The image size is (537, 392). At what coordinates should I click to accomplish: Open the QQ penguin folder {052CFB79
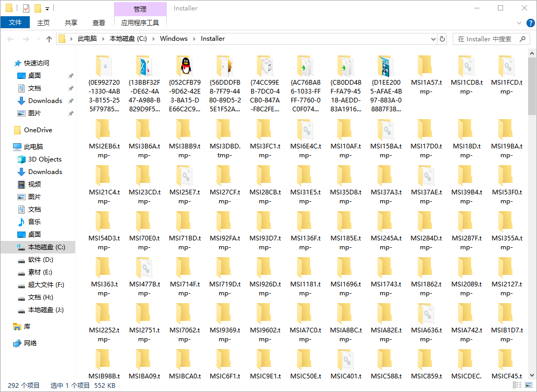pos(185,66)
